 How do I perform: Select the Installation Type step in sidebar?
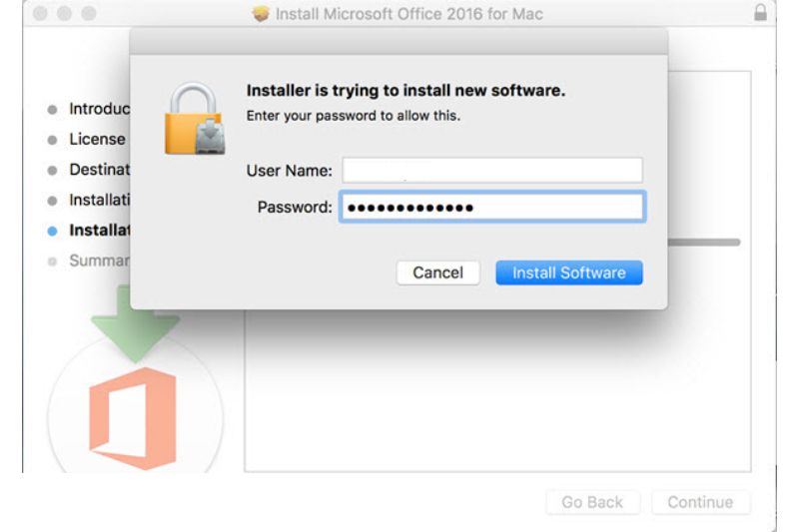click(x=99, y=200)
